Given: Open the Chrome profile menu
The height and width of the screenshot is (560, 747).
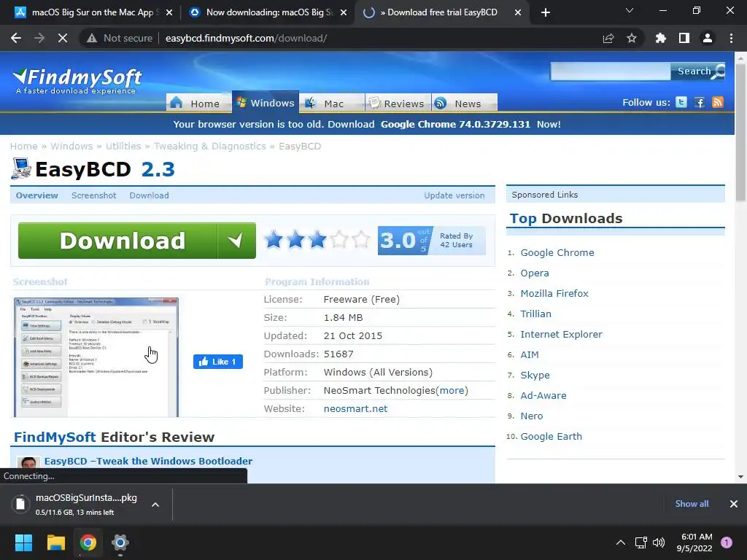Looking at the screenshot, I should (x=708, y=38).
